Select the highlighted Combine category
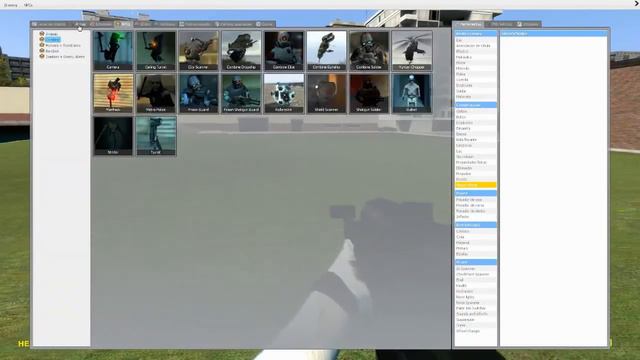The width and height of the screenshot is (640, 360). [x=52, y=40]
